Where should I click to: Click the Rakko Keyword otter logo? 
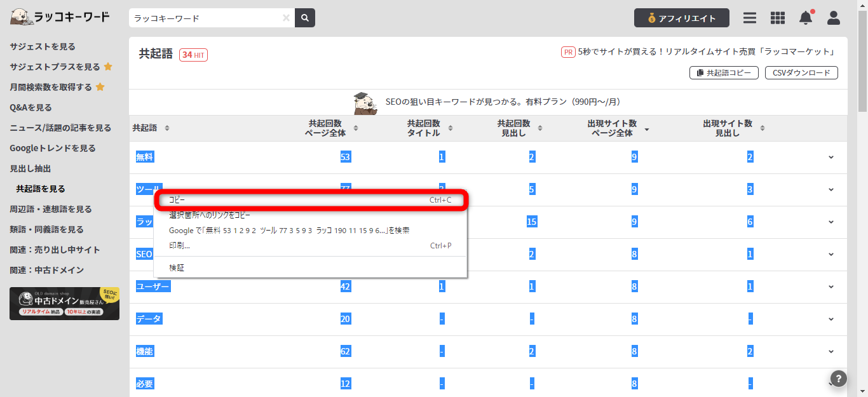pyautogui.click(x=60, y=17)
